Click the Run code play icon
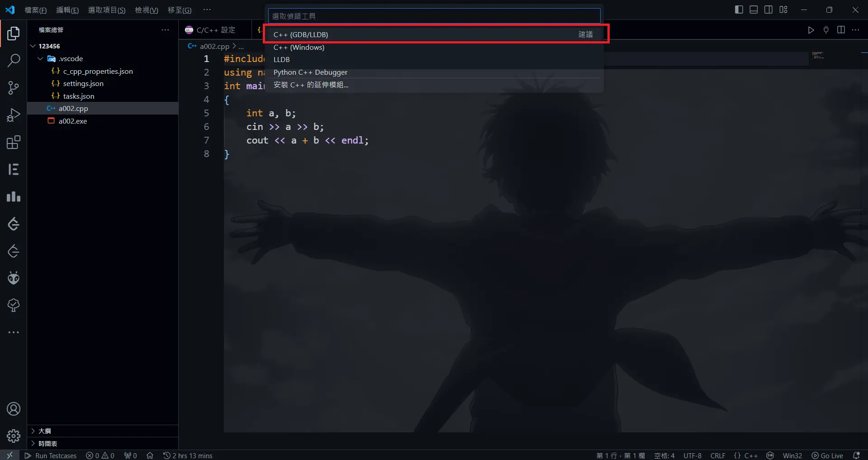Image resolution: width=868 pixels, height=460 pixels. click(811, 30)
